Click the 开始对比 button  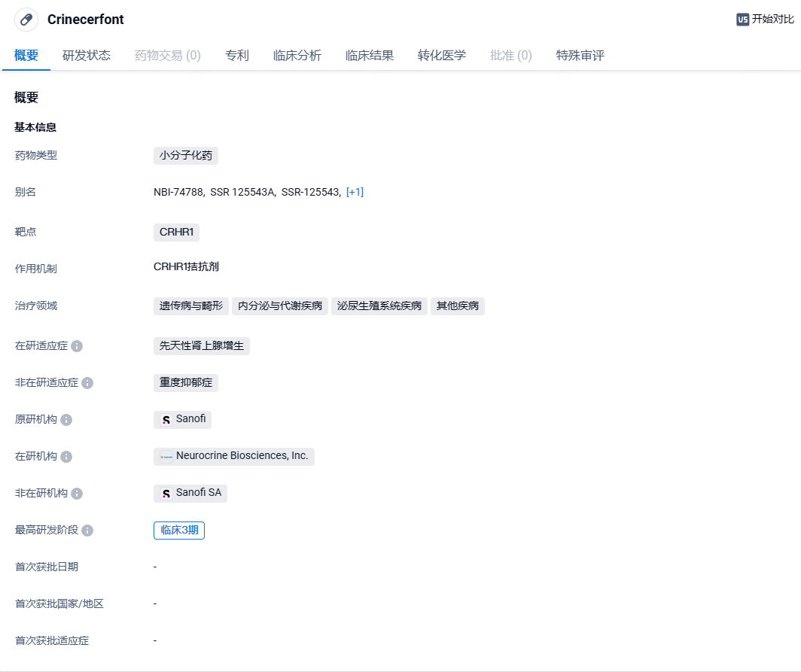click(x=765, y=20)
